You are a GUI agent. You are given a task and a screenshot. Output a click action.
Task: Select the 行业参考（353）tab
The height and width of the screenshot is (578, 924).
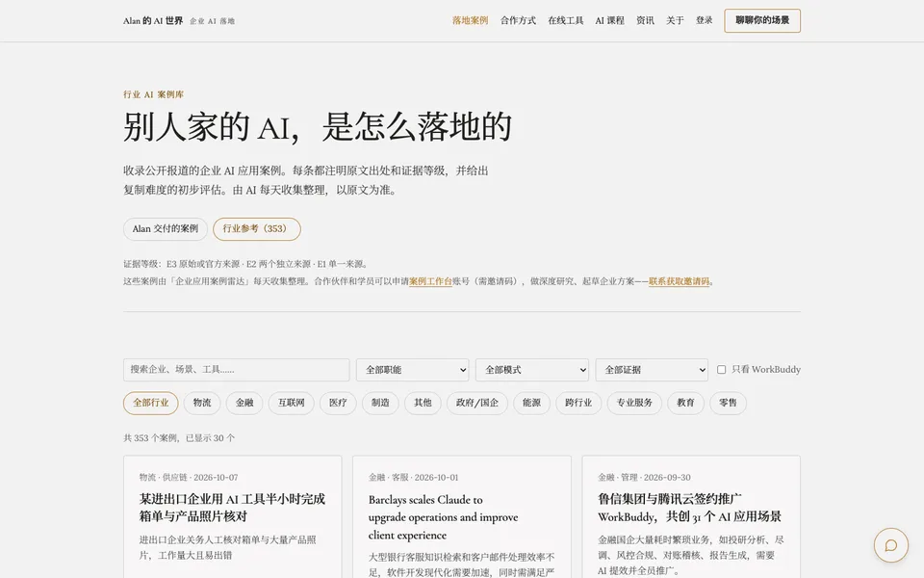tap(257, 229)
